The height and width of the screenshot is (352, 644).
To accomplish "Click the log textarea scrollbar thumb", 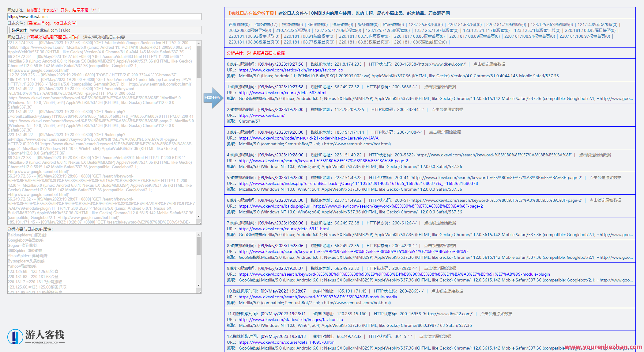I will 199,61.
